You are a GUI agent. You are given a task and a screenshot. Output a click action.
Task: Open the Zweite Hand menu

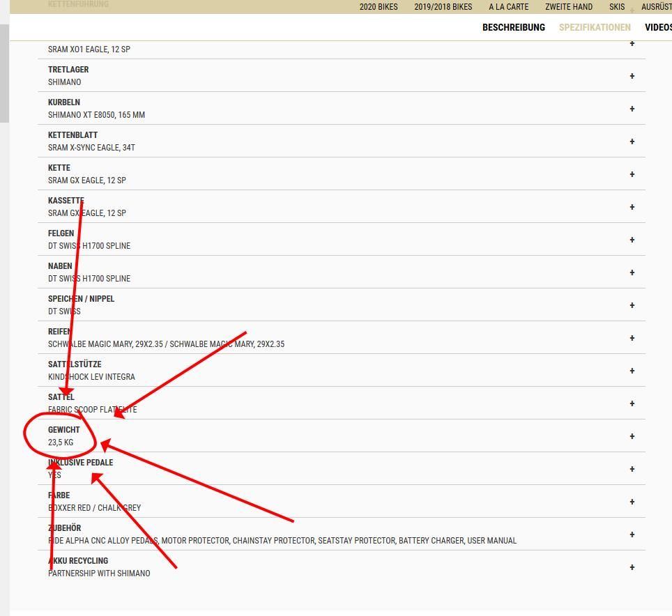coord(569,7)
